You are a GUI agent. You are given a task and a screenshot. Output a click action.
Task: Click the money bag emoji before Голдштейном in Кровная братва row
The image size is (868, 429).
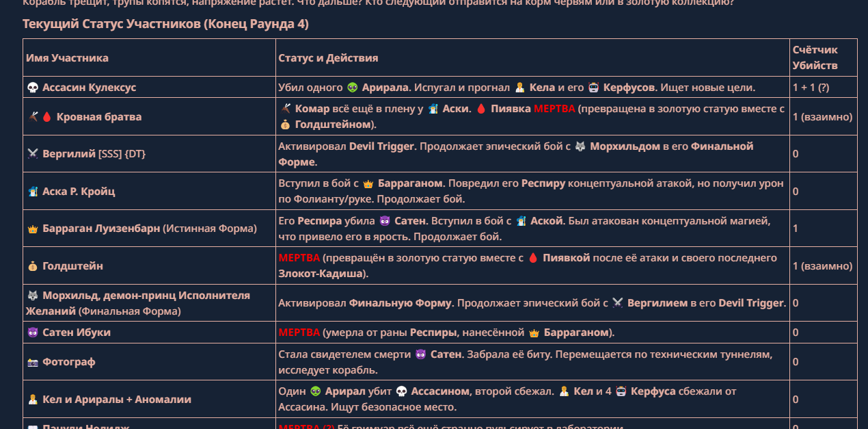285,125
